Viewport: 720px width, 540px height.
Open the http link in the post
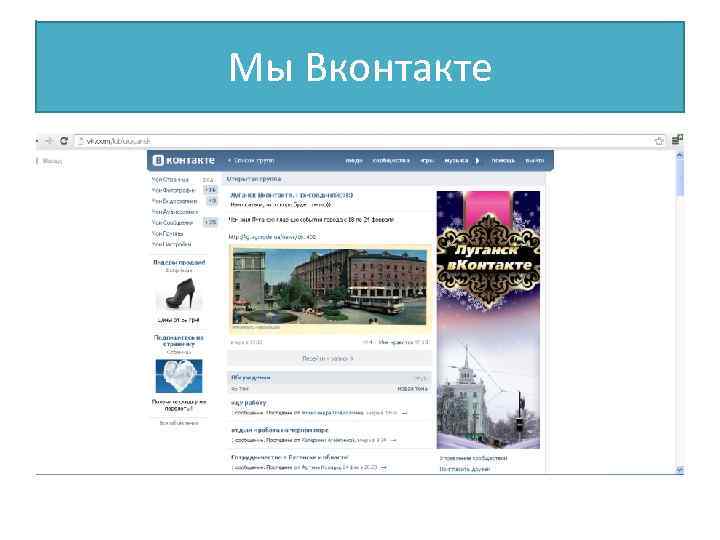(x=273, y=237)
